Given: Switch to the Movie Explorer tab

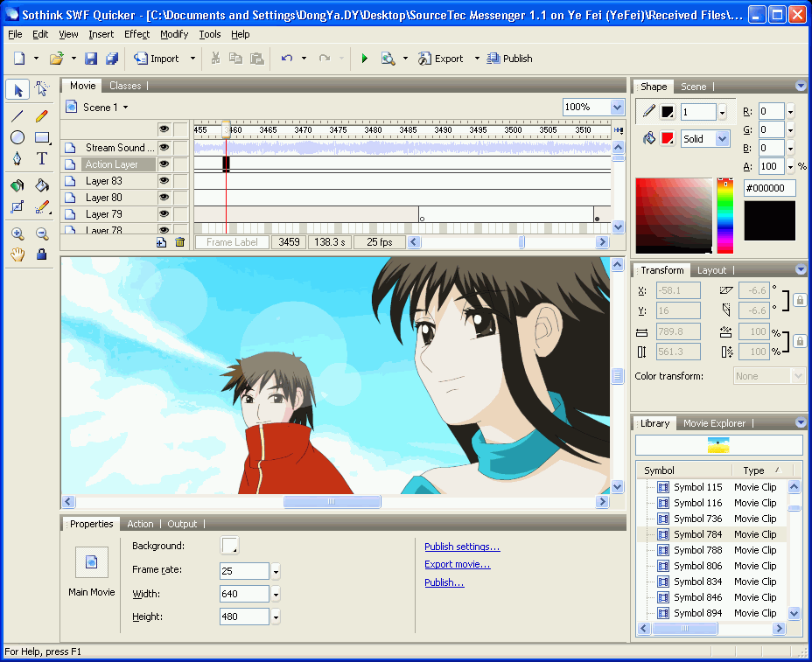Looking at the screenshot, I should (x=714, y=423).
